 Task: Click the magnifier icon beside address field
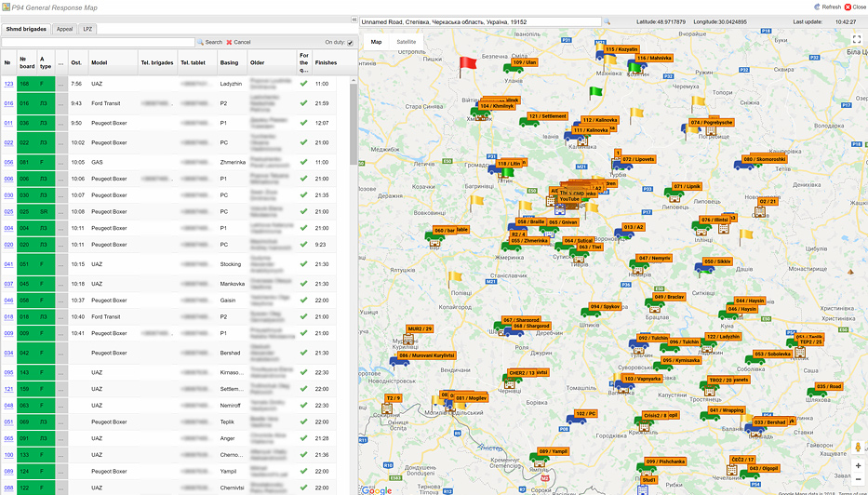[x=607, y=22]
